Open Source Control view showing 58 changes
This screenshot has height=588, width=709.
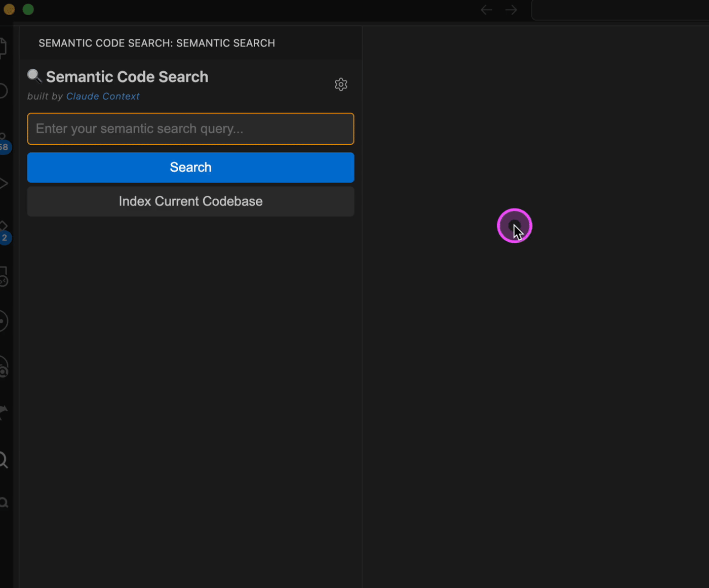tap(3, 138)
